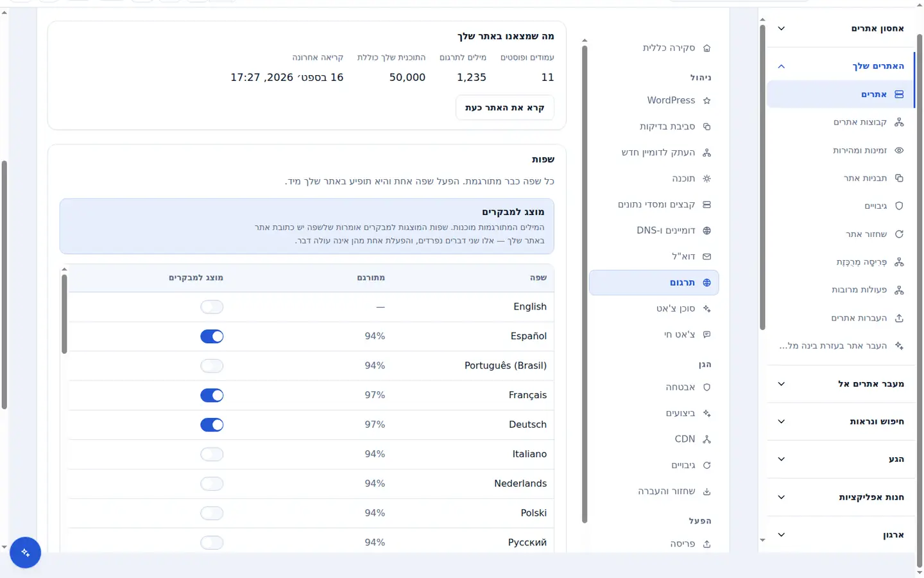The height and width of the screenshot is (578, 924).
Task: Open the floating sparkle assistant button
Action: (x=25, y=552)
